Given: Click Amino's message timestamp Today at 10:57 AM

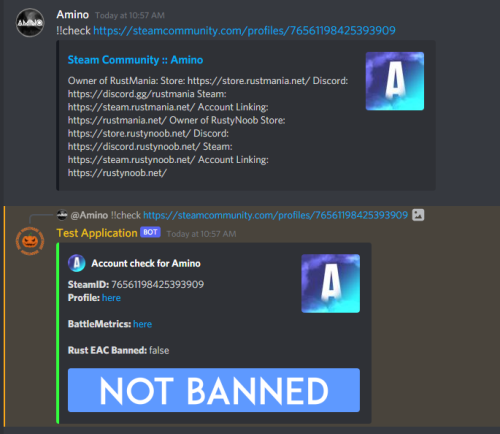Looking at the screenshot, I should [x=130, y=15].
